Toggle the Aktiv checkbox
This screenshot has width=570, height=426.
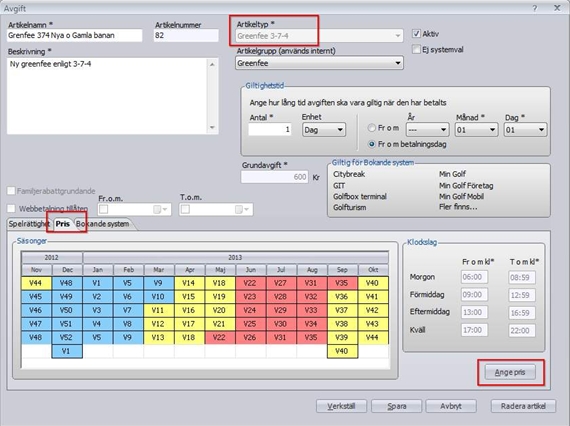pyautogui.click(x=416, y=34)
